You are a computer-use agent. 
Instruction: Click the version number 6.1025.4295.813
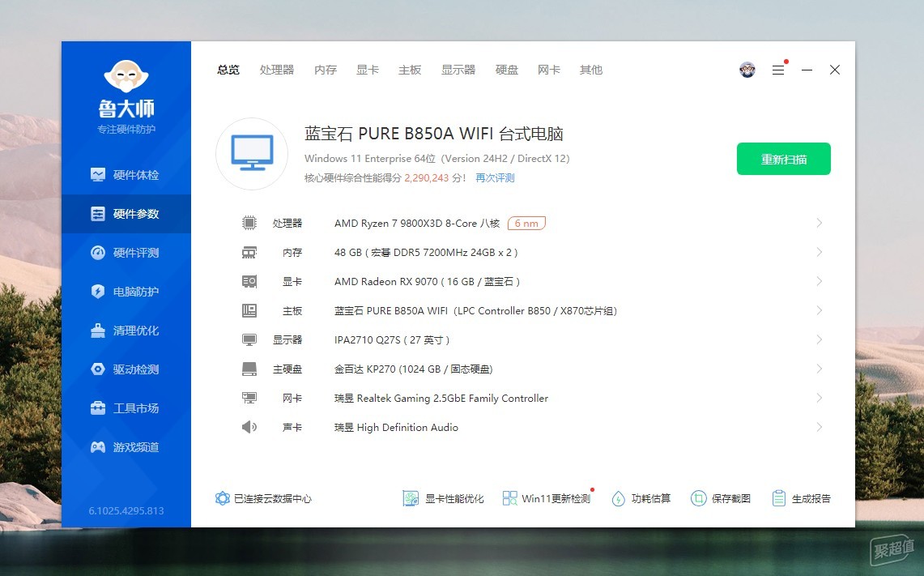(126, 510)
